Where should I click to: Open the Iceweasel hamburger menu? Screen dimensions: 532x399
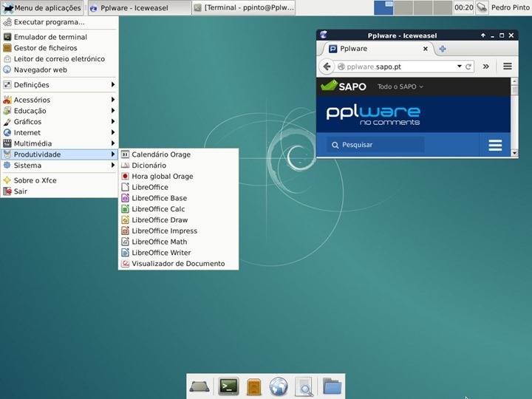pos(508,66)
